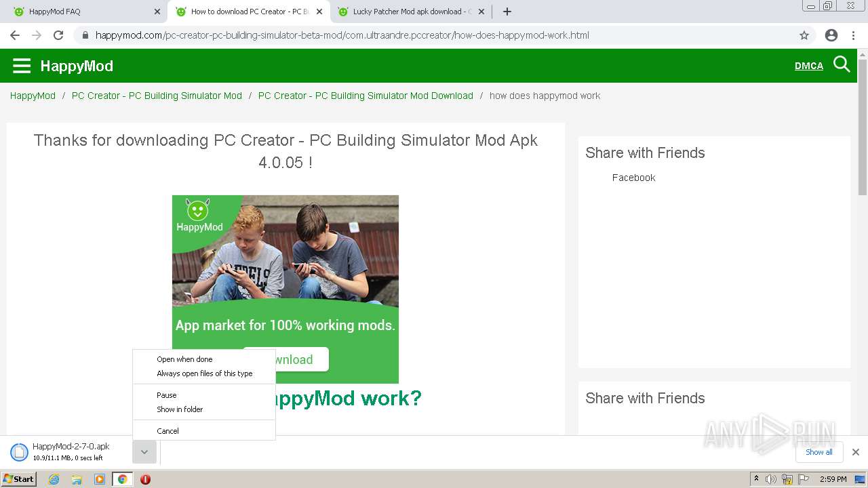This screenshot has width=868, height=488.
Task: Click the DMCA link in header
Action: [808, 66]
